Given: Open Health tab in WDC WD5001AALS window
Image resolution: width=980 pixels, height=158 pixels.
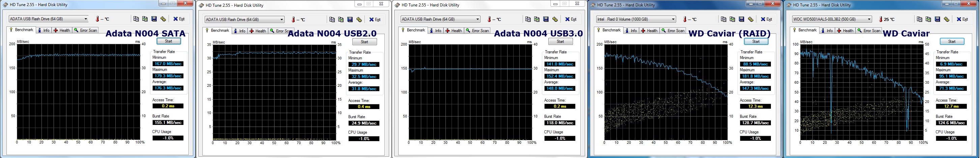Looking at the screenshot, I should click(845, 30).
